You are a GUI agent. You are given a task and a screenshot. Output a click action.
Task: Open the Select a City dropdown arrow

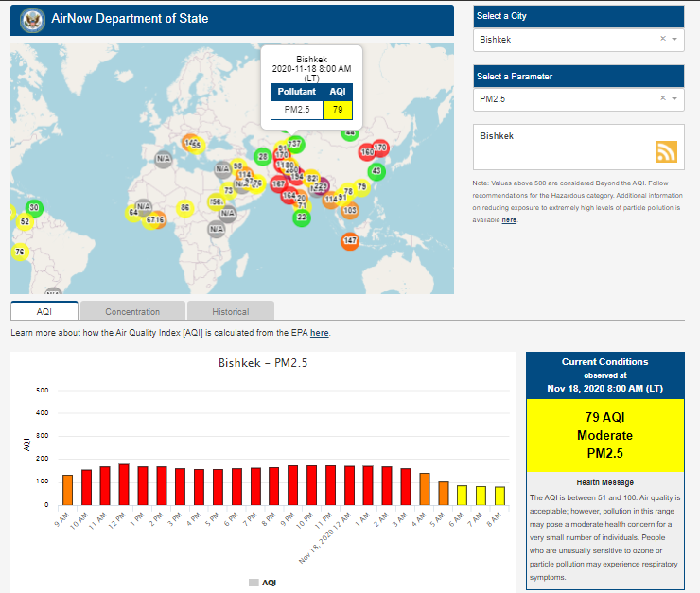pyautogui.click(x=674, y=39)
